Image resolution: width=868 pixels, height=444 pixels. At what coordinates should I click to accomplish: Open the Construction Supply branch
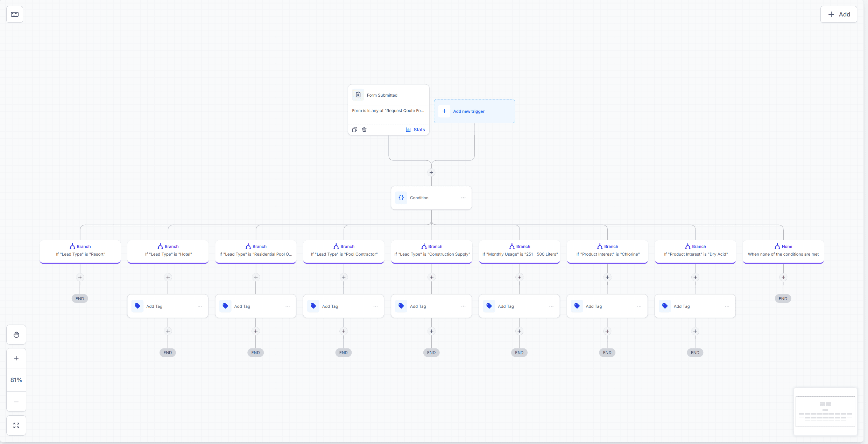432,251
